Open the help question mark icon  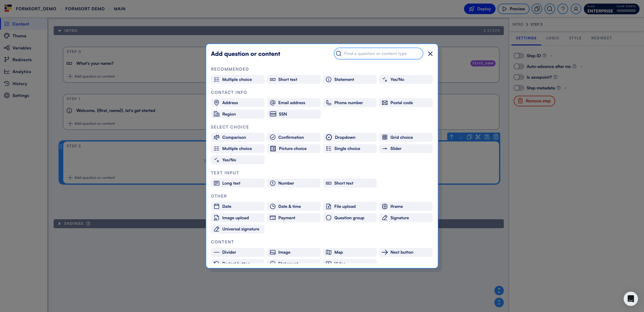[563, 9]
